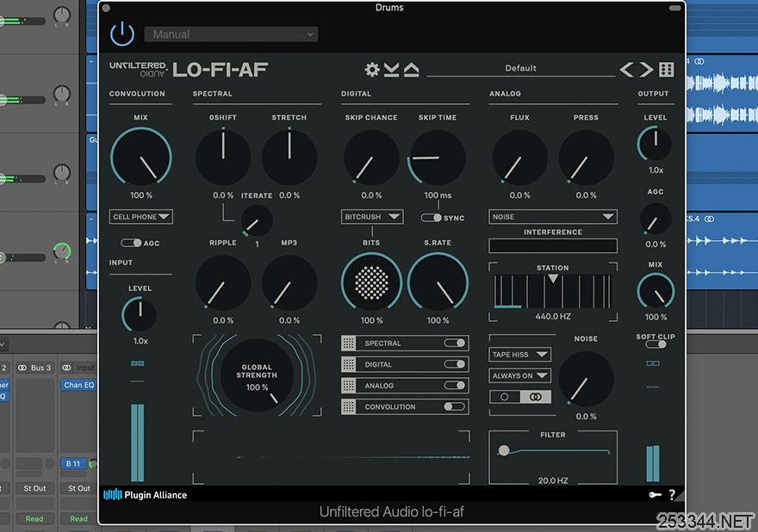This screenshot has height=532, width=758.
Task: Click the 440.0 HZ station value
Action: [552, 317]
